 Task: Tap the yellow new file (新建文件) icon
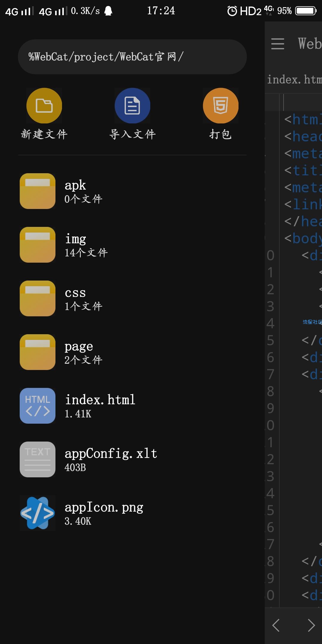tap(44, 106)
